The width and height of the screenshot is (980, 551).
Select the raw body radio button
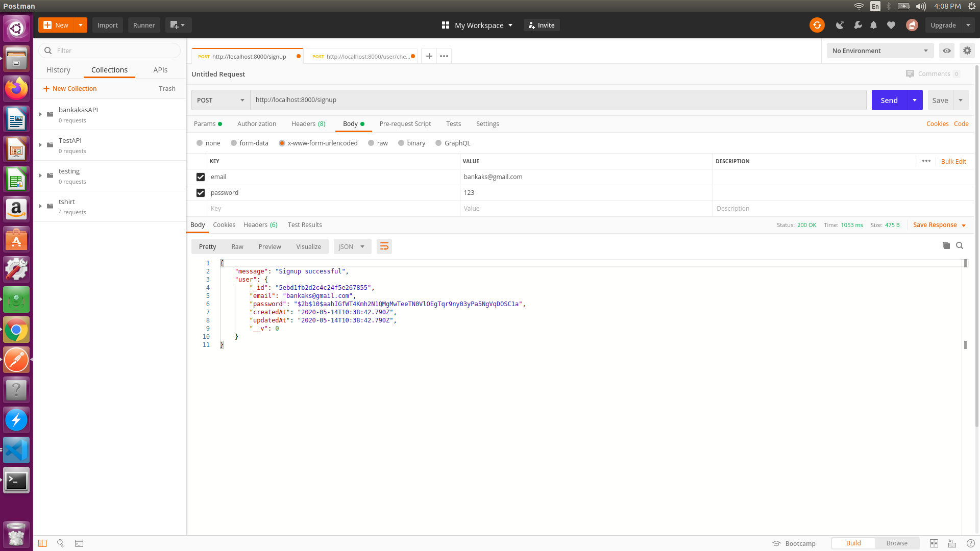[371, 143]
